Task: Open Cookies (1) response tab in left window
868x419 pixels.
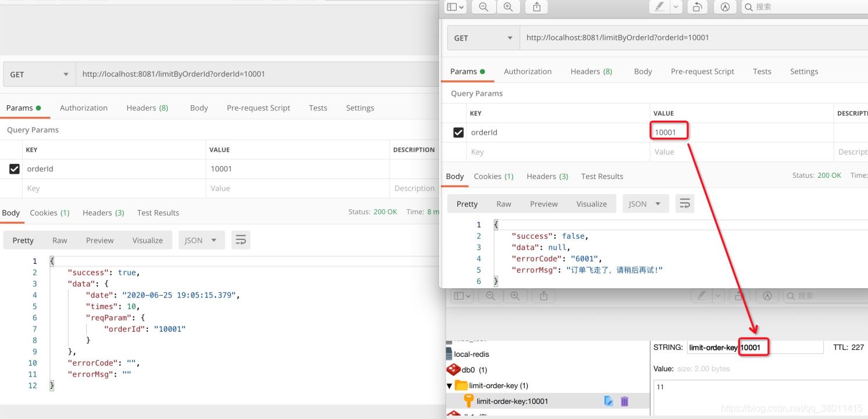Action: pyautogui.click(x=49, y=212)
